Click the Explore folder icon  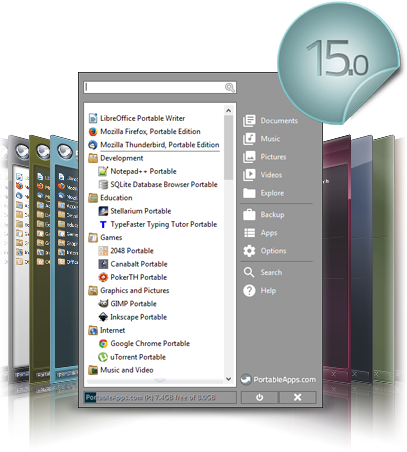tap(249, 193)
